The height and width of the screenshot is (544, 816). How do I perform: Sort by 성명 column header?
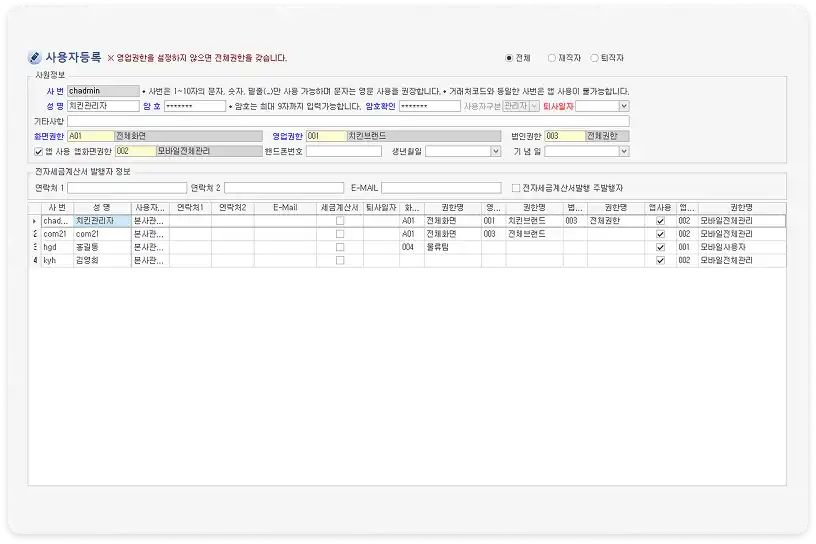pyautogui.click(x=102, y=208)
